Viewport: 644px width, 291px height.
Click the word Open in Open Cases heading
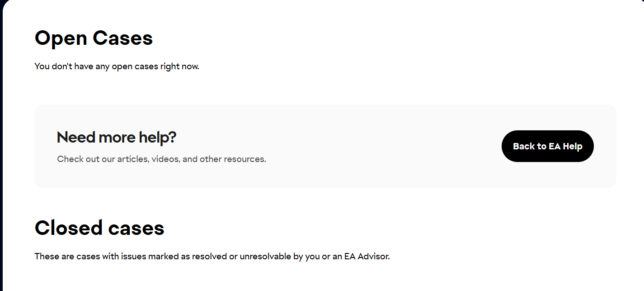click(61, 38)
